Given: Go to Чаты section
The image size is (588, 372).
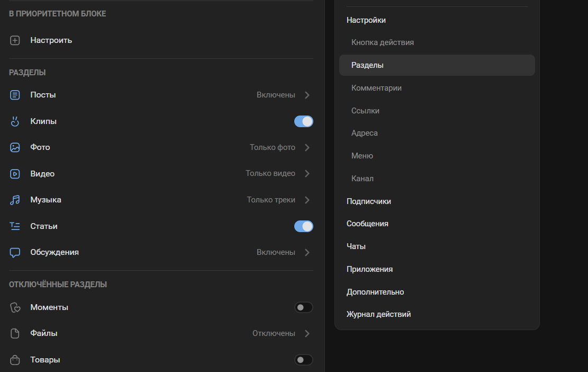Looking at the screenshot, I should [x=356, y=246].
